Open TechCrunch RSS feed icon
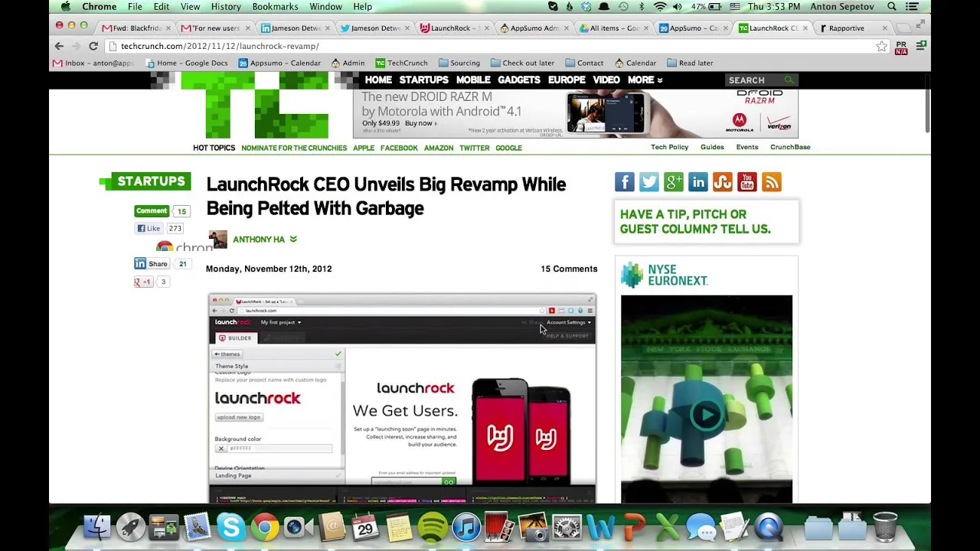The width and height of the screenshot is (980, 551). click(772, 182)
